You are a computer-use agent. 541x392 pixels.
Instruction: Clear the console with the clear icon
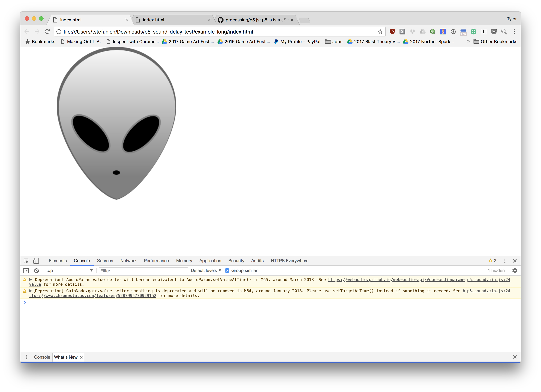(x=36, y=271)
